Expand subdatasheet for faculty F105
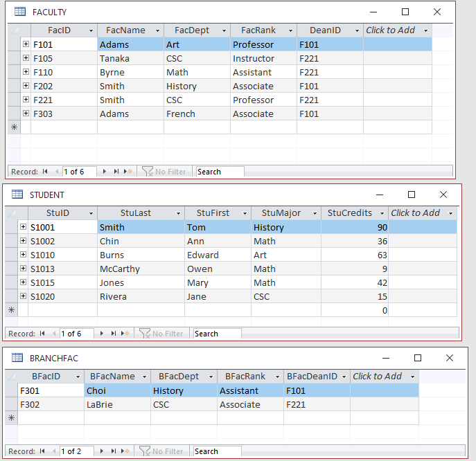The height and width of the screenshot is (461, 476). point(26,57)
